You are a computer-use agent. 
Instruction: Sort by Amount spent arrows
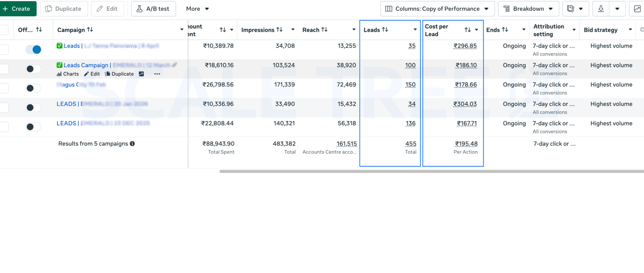point(223,30)
